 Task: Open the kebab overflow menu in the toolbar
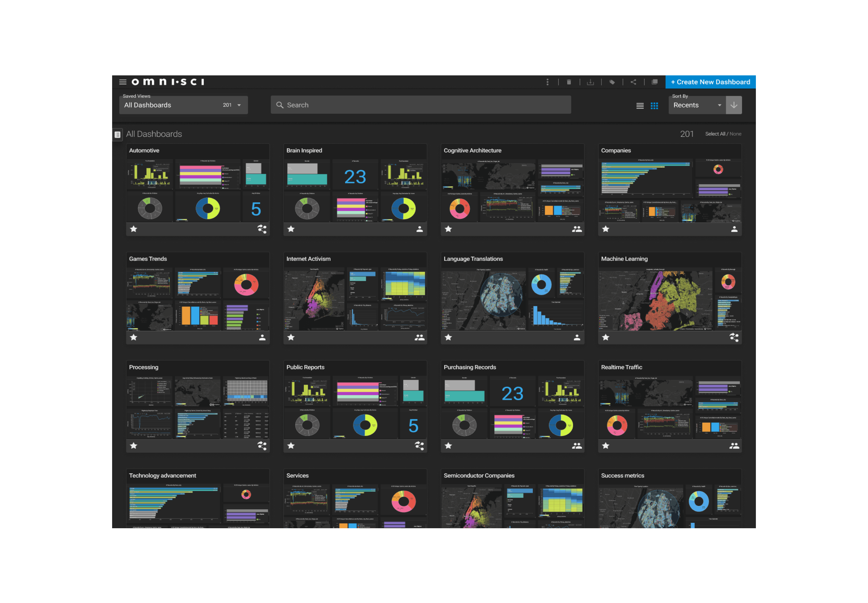coord(548,82)
